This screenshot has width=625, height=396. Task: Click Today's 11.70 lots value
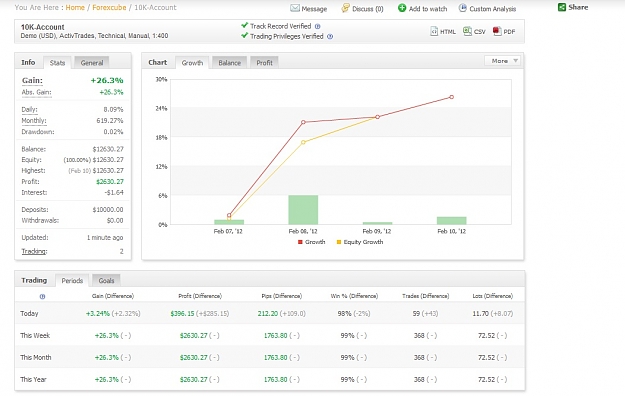480,313
